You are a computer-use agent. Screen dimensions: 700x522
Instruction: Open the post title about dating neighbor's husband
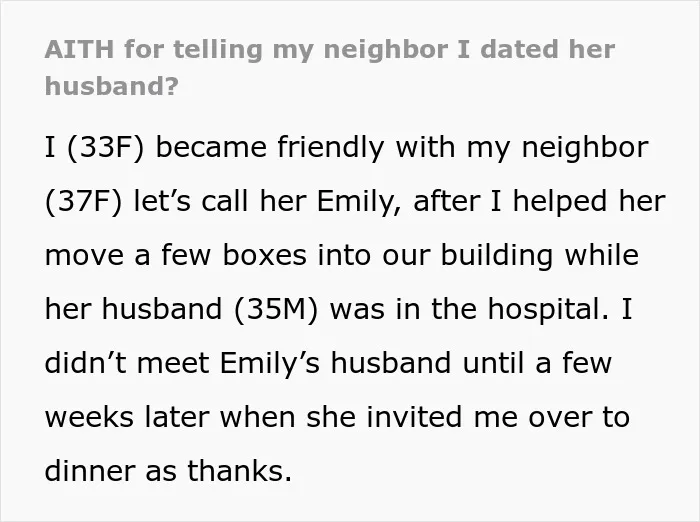pyautogui.click(x=329, y=67)
